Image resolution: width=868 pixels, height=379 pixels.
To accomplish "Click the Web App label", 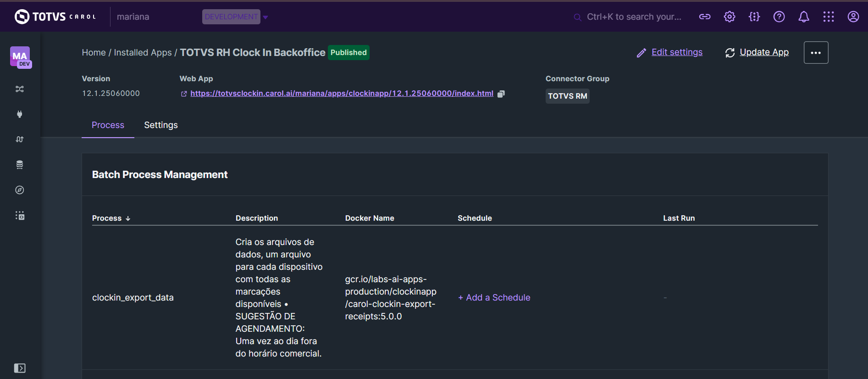I will click(196, 78).
